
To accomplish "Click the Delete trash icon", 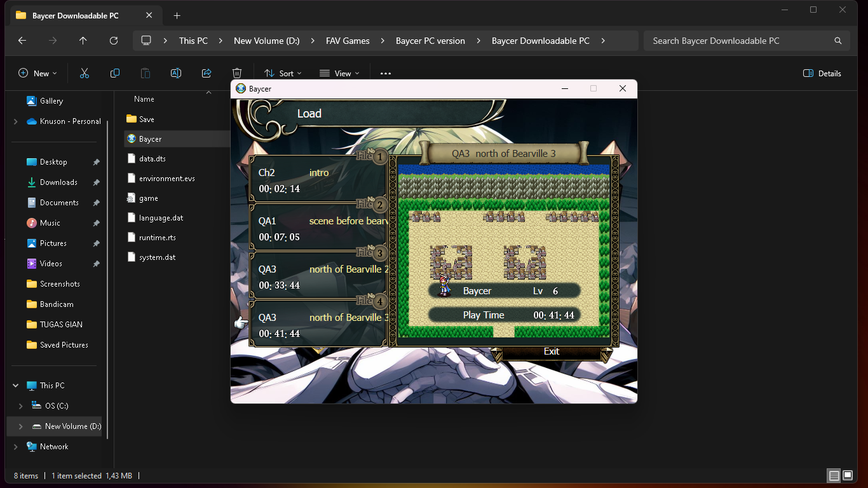I will (237, 73).
